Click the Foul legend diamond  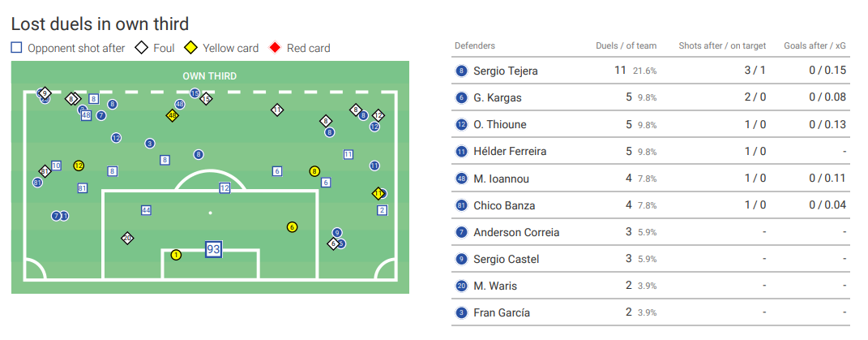(x=143, y=48)
